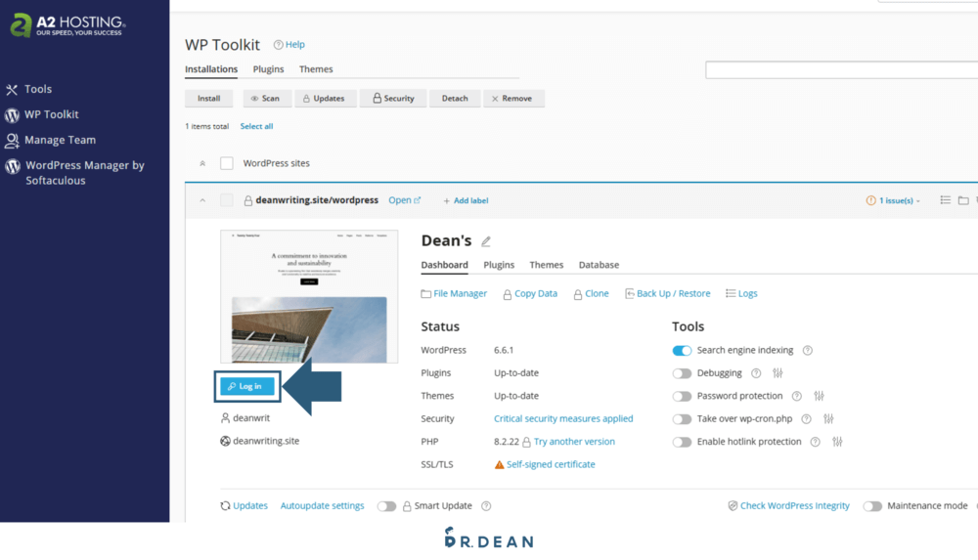Toggle Password protection on

pyautogui.click(x=682, y=396)
